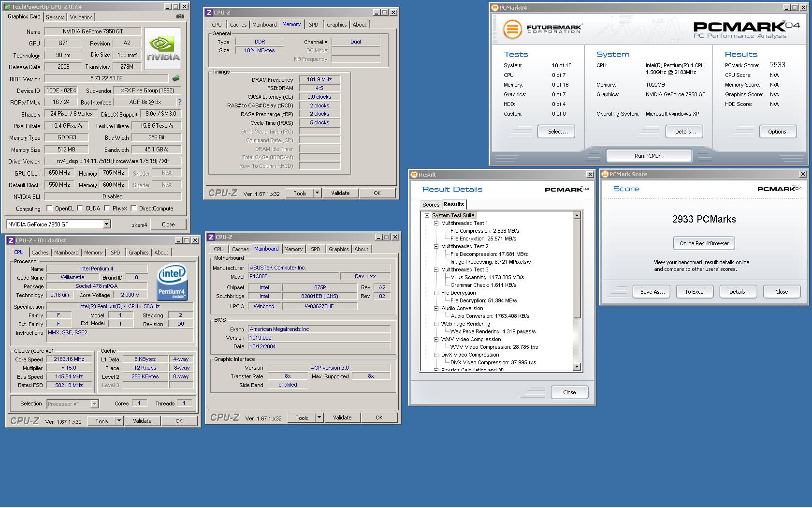
Task: Click the GPU Clock 650 MHz field
Action: [60, 173]
